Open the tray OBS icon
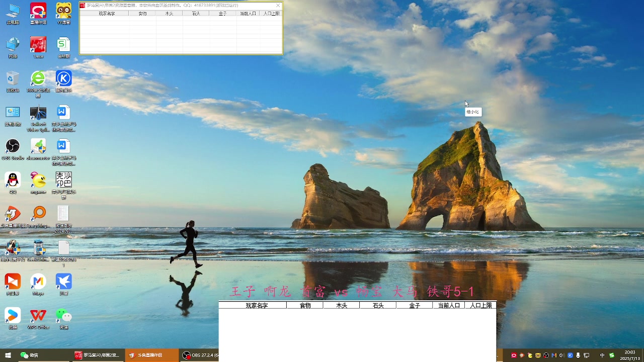This screenshot has width=644, height=362. click(546, 355)
